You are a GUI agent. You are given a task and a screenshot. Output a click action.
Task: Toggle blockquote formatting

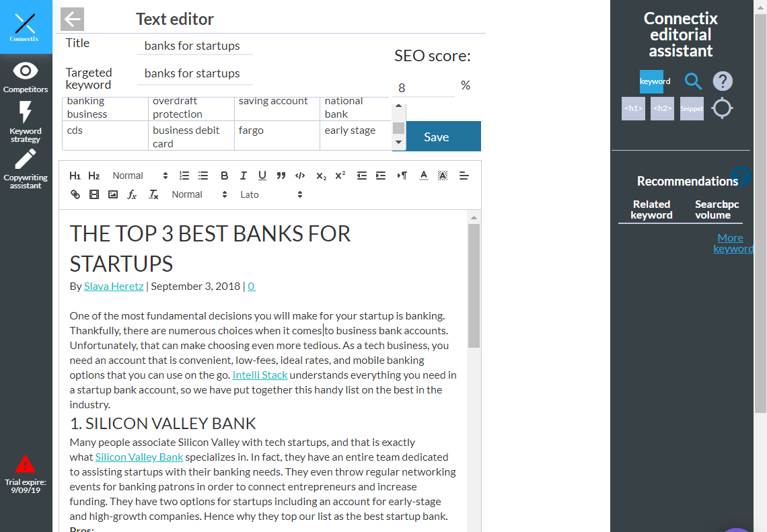[281, 176]
